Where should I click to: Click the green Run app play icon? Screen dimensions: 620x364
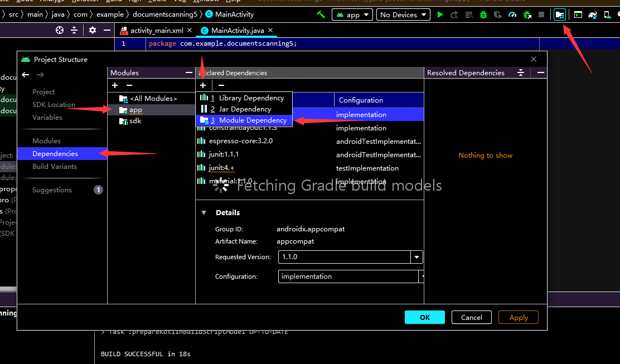(x=440, y=14)
